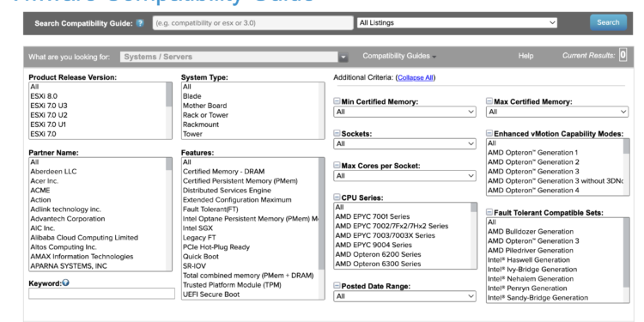Open the search help question mark icon

click(140, 23)
